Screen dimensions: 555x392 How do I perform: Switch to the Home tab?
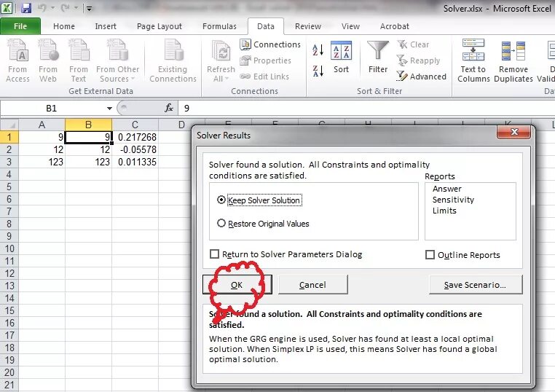(x=64, y=26)
